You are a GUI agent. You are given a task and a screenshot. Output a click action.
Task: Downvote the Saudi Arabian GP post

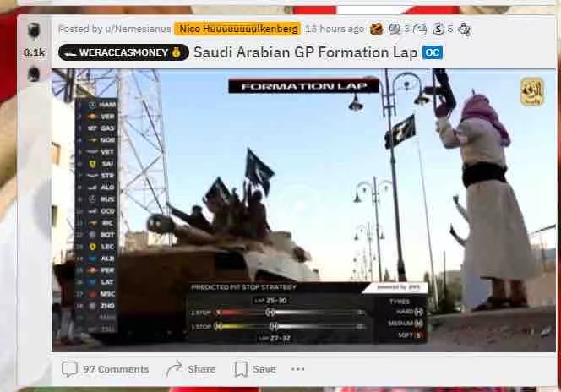(x=34, y=74)
